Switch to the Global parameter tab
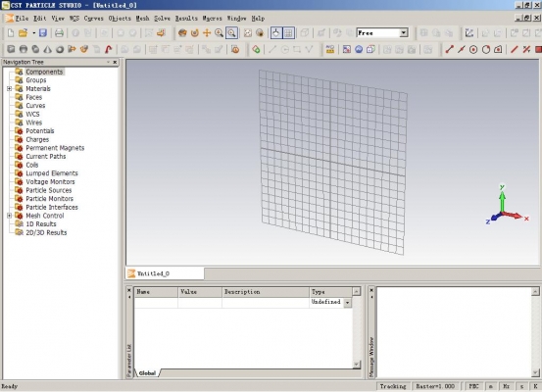This screenshot has height=392, width=542. [147, 373]
